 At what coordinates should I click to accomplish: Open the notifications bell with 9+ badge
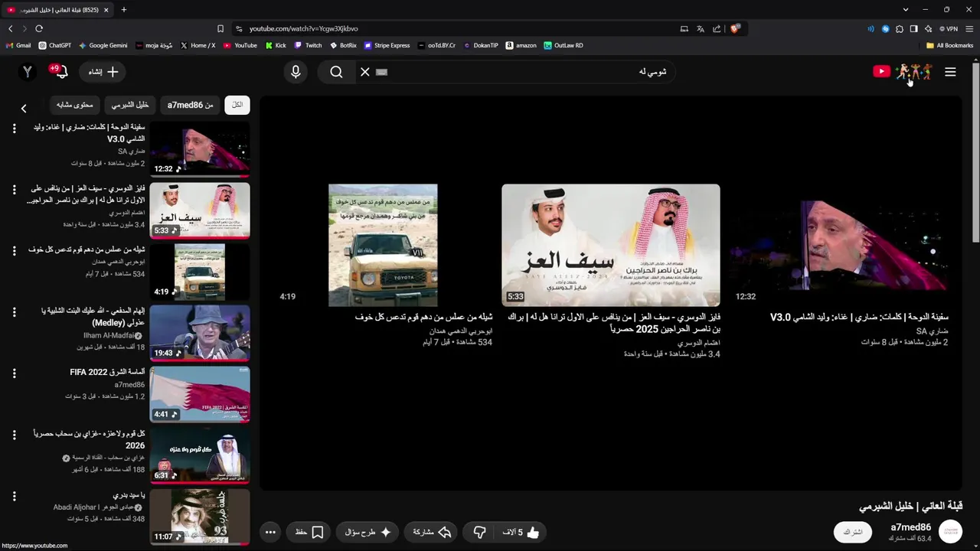60,72
